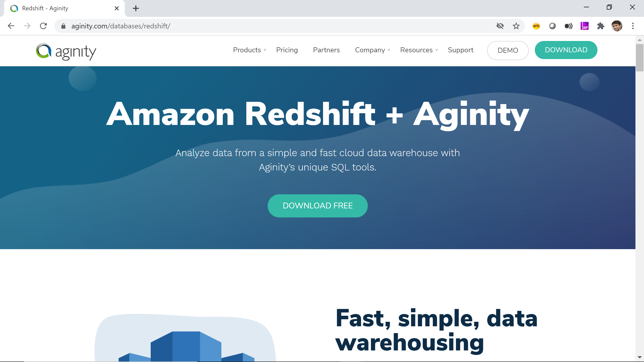Click the DEMO button

[x=508, y=50]
